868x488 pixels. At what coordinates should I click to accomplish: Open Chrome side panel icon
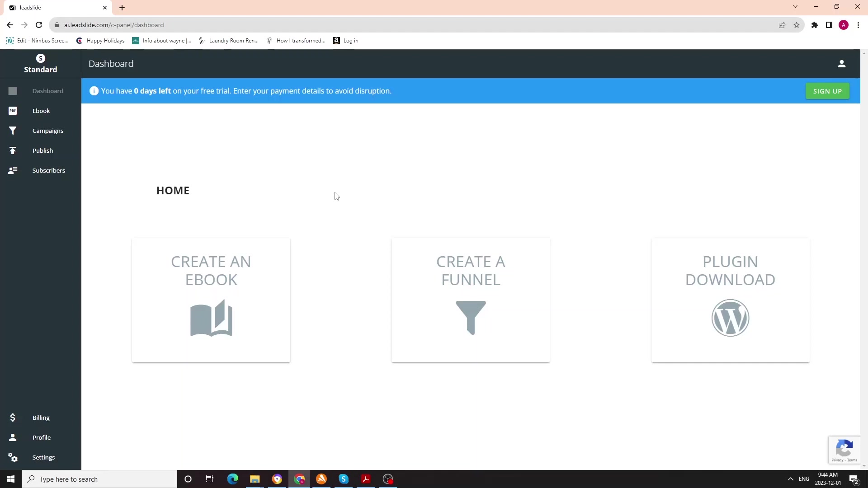tap(829, 25)
